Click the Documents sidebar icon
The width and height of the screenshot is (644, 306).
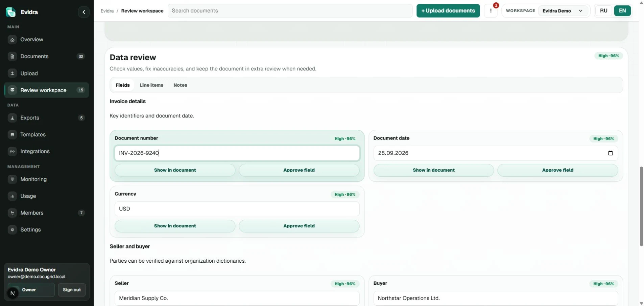(12, 57)
